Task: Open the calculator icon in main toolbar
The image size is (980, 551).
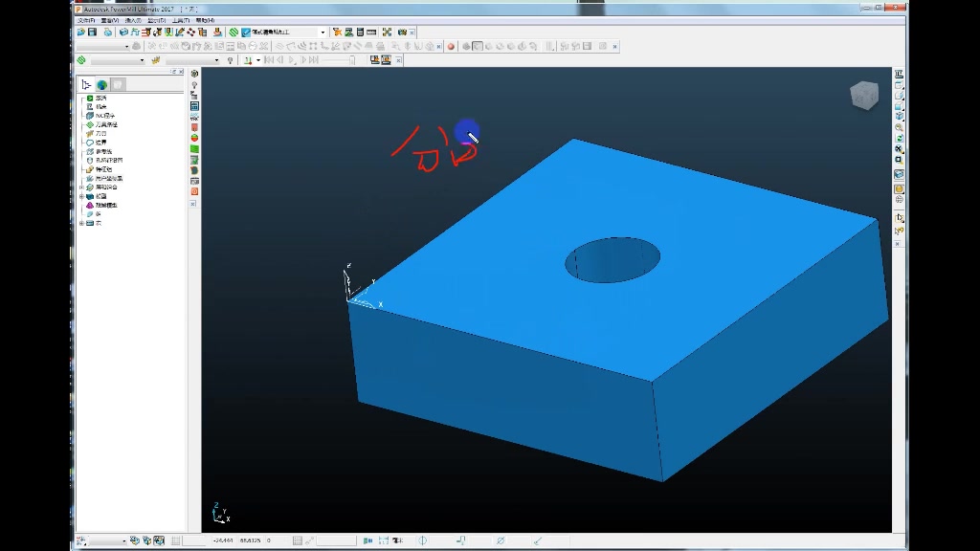Action: click(360, 32)
